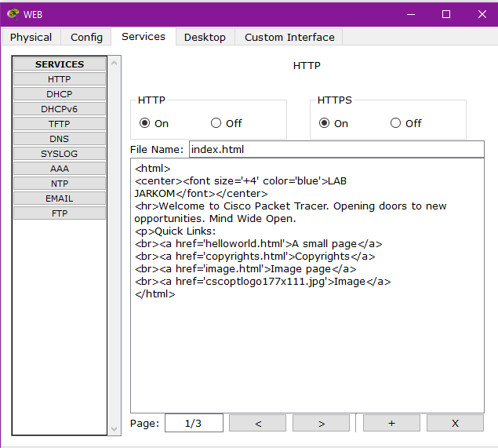Viewport: 498px width, 448px height.
Task: Open the DHCP service settings
Action: (x=60, y=94)
